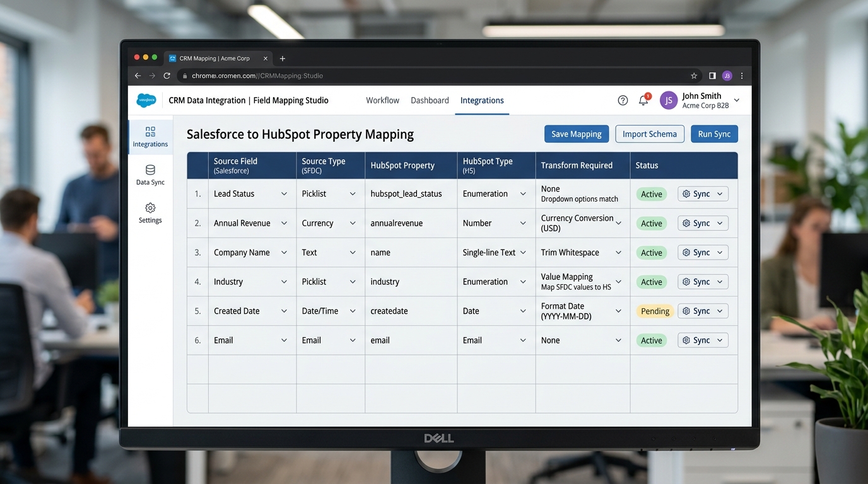868x484 pixels.
Task: Click the Pending status badge
Action: [x=655, y=311]
